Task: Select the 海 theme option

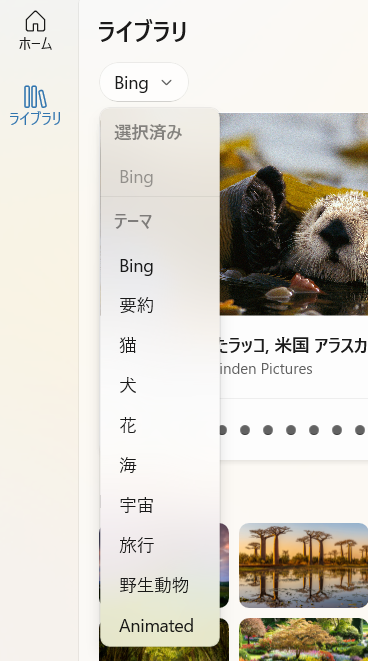Action: pos(160,465)
